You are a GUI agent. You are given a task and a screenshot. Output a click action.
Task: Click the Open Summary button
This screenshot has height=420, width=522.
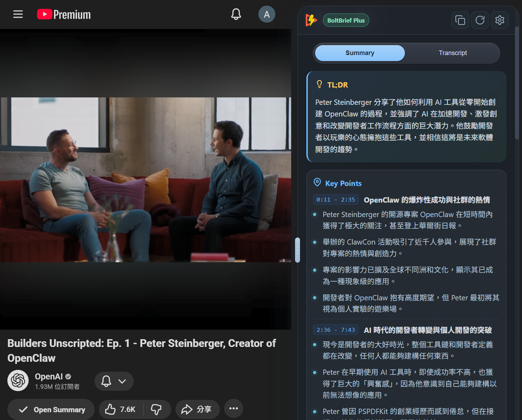[x=51, y=409]
